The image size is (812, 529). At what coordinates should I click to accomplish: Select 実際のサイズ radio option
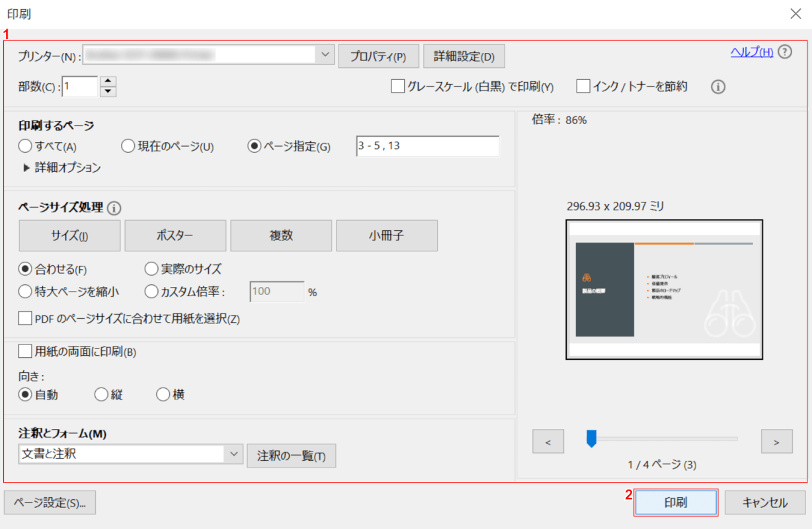pyautogui.click(x=151, y=269)
